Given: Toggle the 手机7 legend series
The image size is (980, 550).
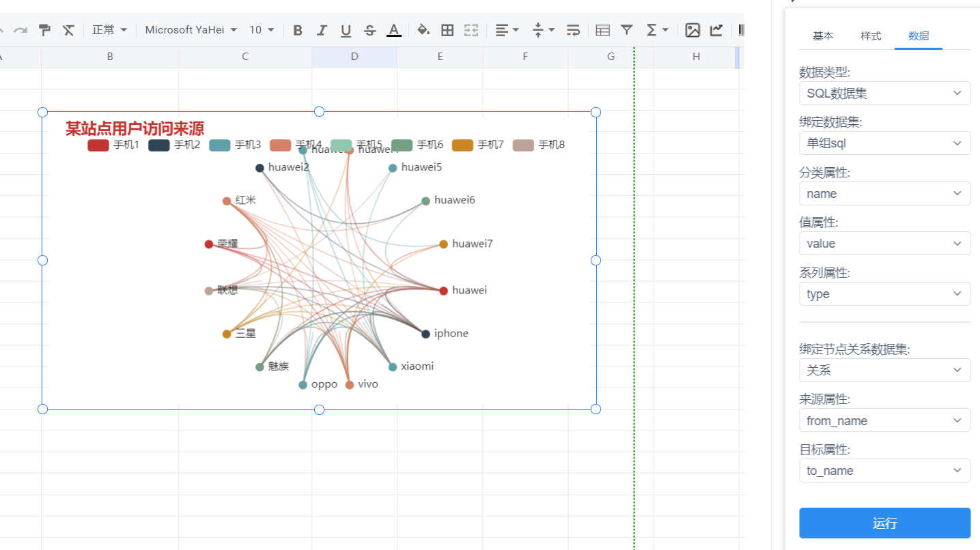Looking at the screenshot, I should pyautogui.click(x=478, y=145).
